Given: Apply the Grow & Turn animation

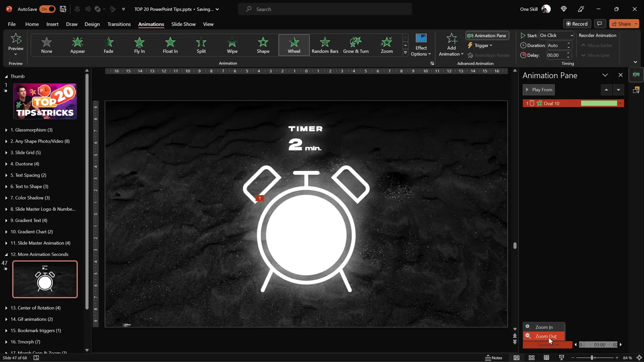Looking at the screenshot, I should (356, 45).
